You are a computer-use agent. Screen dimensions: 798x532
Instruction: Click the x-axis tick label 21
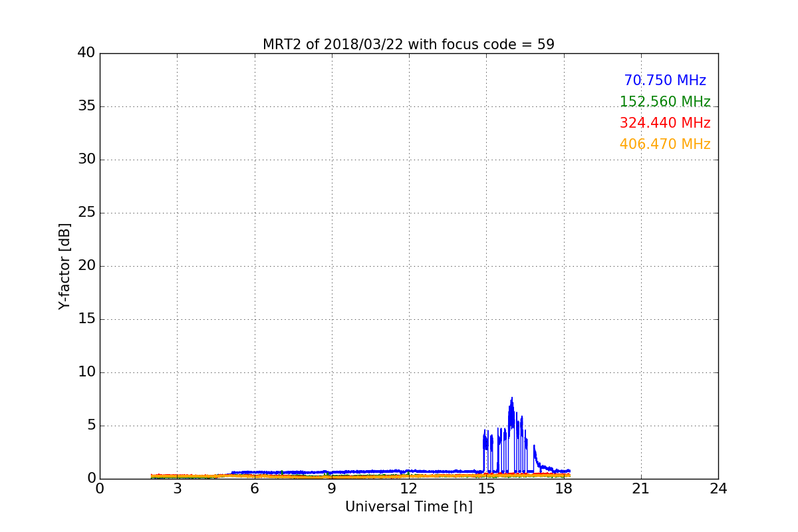click(641, 489)
